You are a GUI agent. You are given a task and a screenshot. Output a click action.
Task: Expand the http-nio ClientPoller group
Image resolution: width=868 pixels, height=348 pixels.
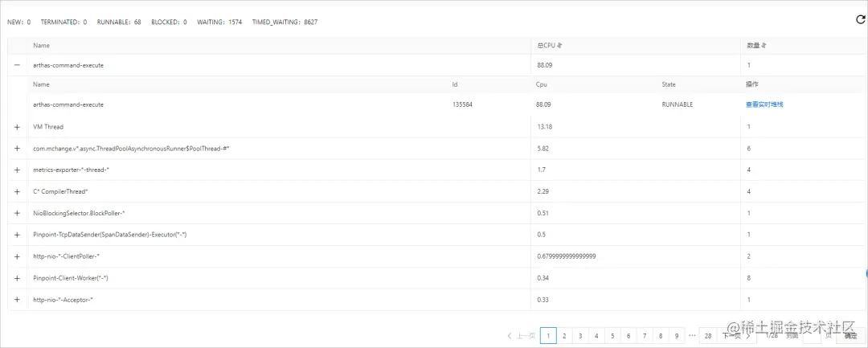tap(17, 256)
